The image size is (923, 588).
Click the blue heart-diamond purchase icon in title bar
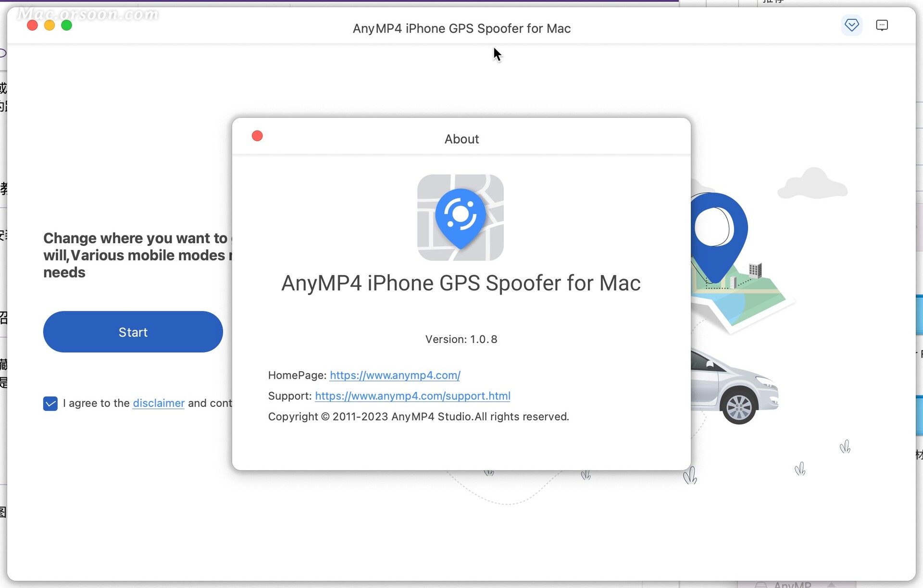coord(851,25)
